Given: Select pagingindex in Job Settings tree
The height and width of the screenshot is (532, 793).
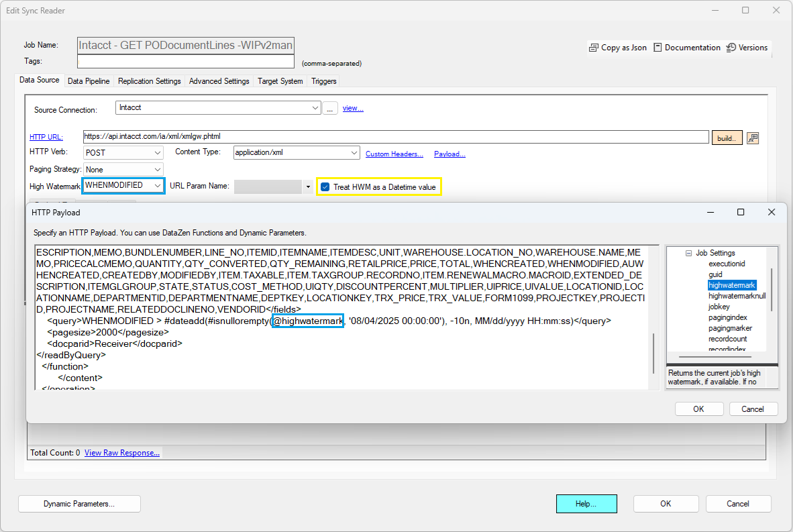Looking at the screenshot, I should click(x=728, y=317).
